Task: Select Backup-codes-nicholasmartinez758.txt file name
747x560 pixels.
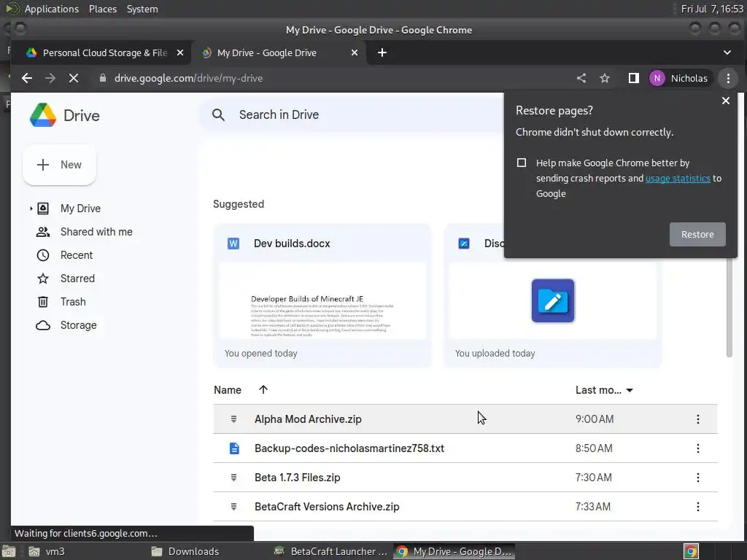Action: 349,448
